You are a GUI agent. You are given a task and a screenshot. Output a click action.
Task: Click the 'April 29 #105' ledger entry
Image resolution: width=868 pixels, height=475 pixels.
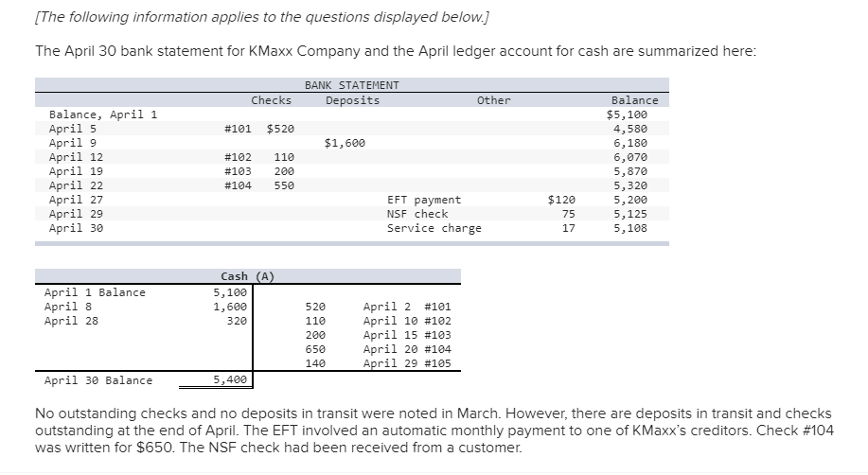point(407,363)
